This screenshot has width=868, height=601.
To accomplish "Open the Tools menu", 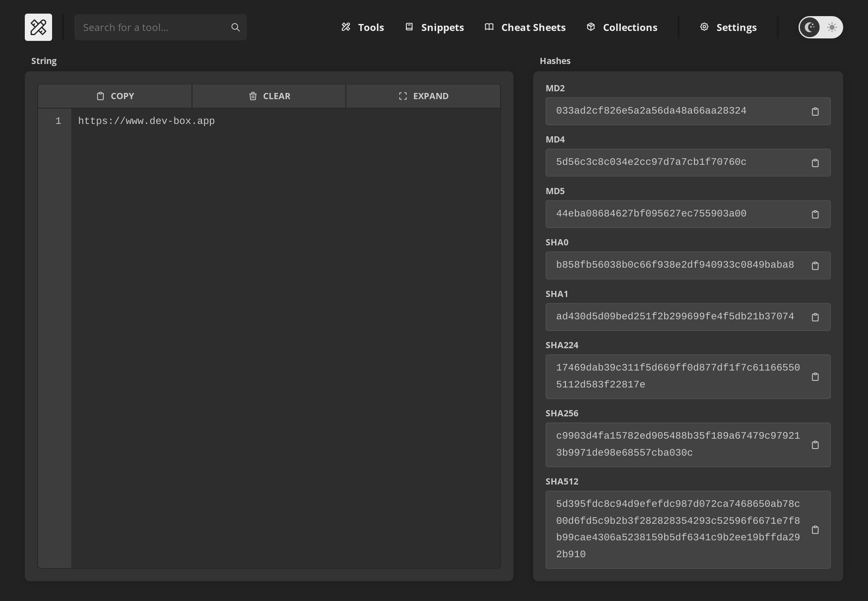I will click(362, 27).
